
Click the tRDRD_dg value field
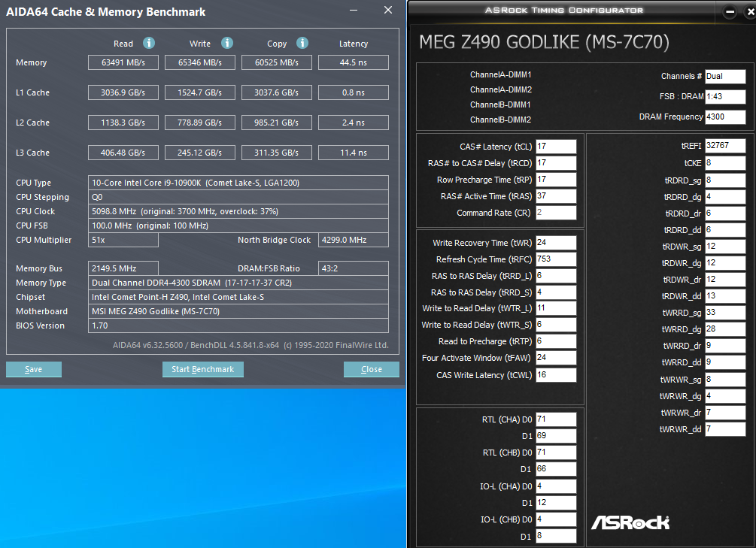(725, 197)
